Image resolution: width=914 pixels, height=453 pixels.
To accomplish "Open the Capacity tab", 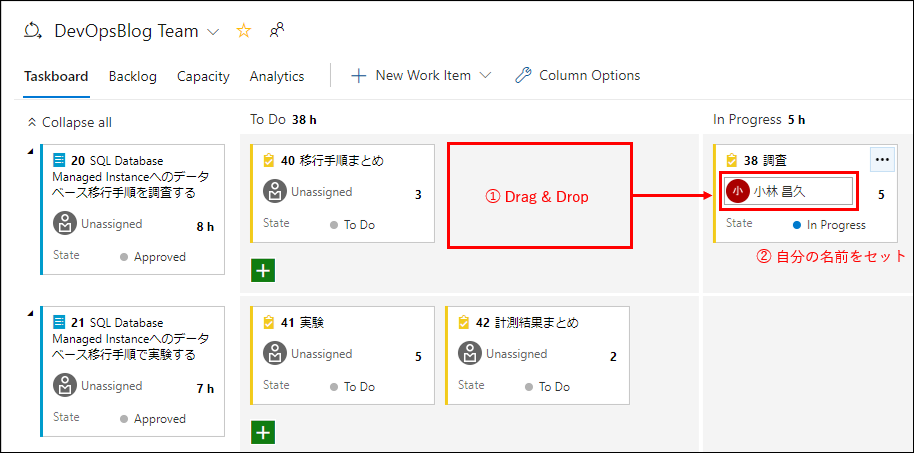I will [x=203, y=76].
